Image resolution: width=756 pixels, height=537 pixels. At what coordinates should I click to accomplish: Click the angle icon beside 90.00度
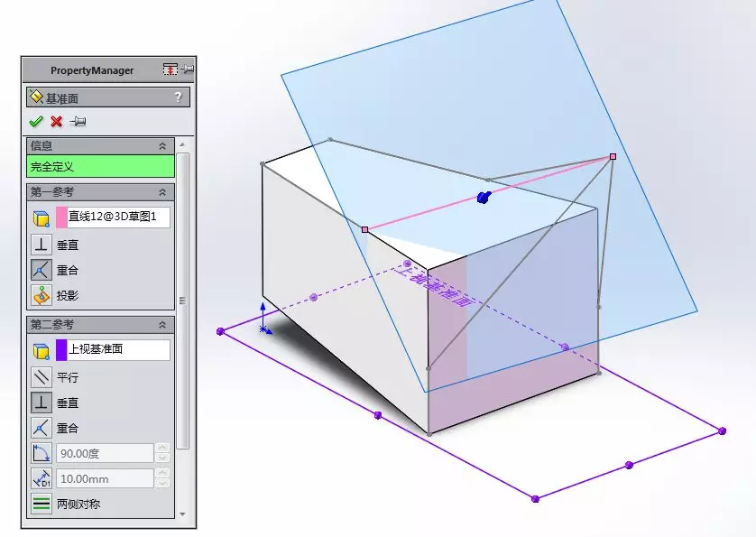pos(41,453)
